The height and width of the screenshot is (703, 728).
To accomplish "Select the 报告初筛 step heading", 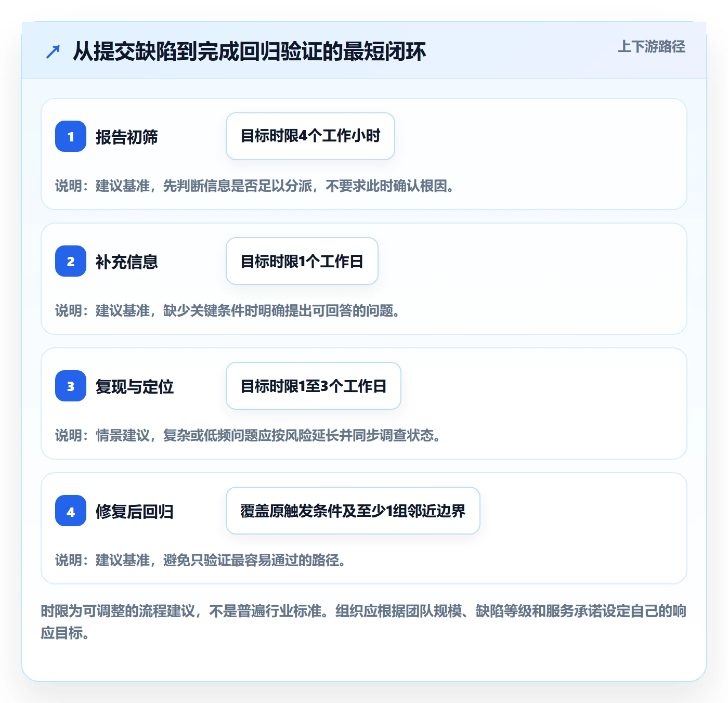I will pos(127,137).
